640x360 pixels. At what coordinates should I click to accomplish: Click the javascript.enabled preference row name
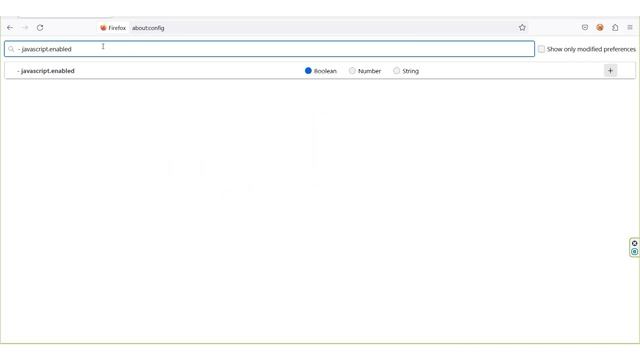(46, 71)
